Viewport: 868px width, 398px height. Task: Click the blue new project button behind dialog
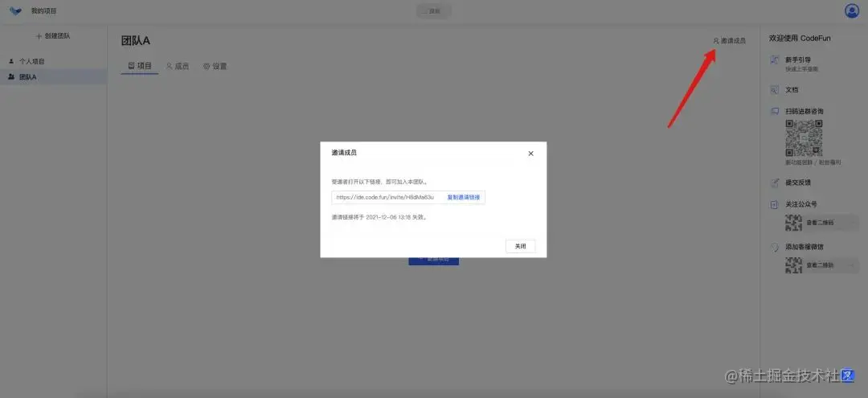433,261
